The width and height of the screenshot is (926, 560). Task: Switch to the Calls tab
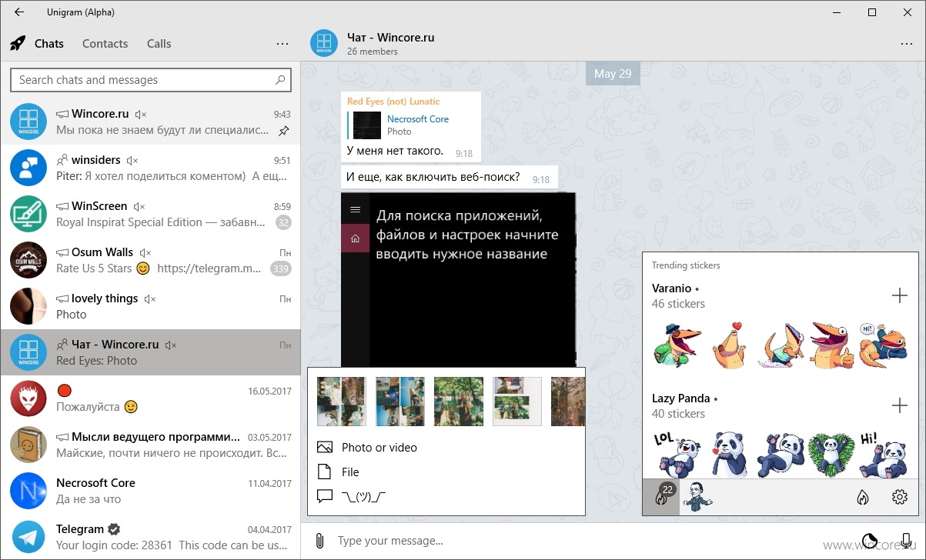[159, 44]
